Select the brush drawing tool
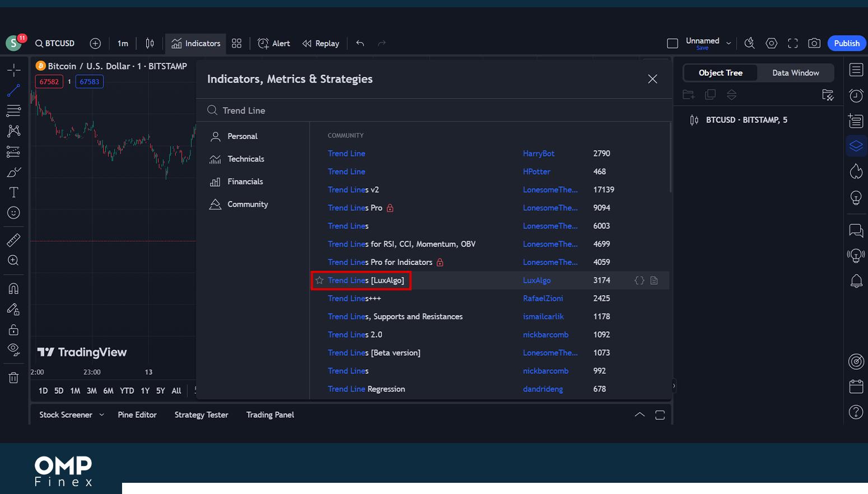 click(x=13, y=172)
